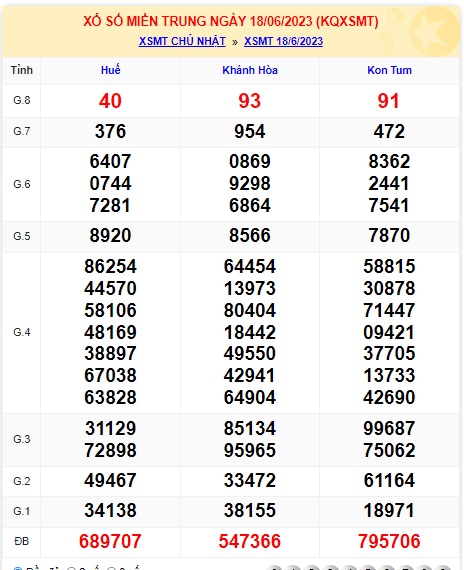Click the G.7 result 954

point(250,131)
